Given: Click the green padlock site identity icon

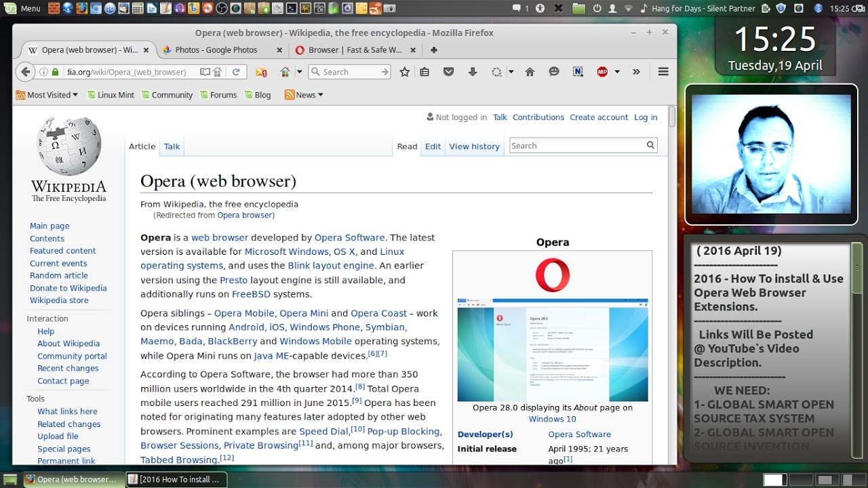Looking at the screenshot, I should (x=55, y=72).
